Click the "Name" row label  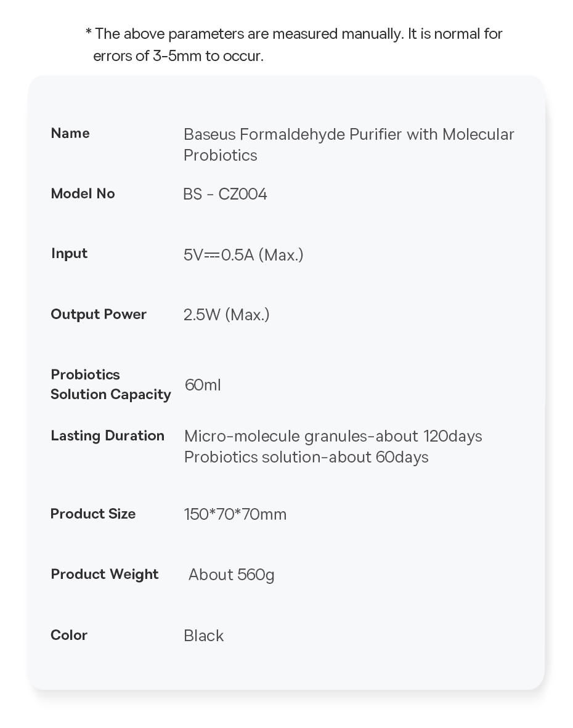pos(70,133)
